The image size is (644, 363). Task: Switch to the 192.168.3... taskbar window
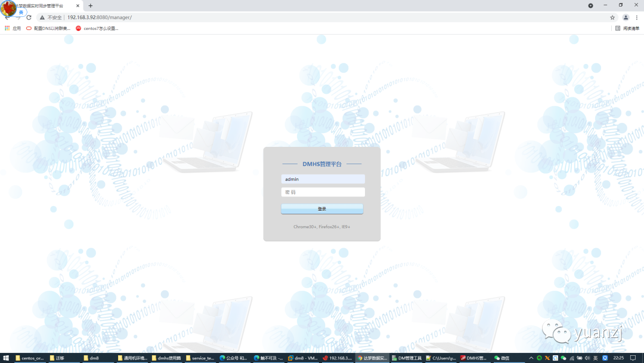337,358
